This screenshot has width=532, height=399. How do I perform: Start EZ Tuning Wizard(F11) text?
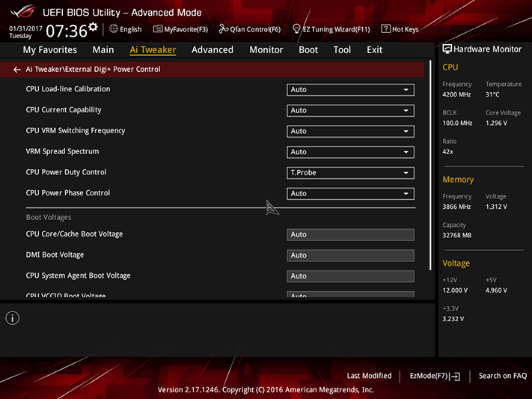336,29
